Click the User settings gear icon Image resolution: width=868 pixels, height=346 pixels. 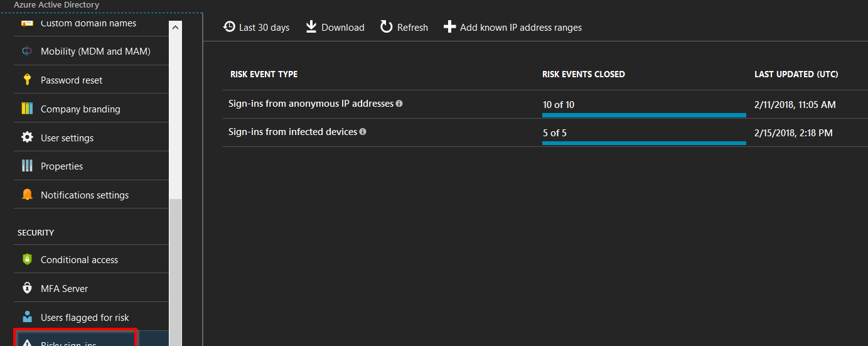[x=27, y=138]
